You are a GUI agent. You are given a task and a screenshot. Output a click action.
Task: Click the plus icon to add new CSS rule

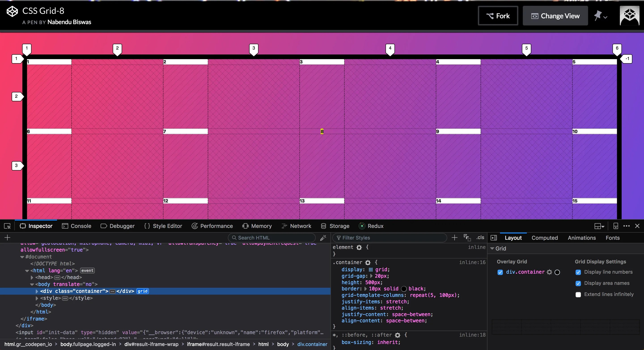click(454, 238)
